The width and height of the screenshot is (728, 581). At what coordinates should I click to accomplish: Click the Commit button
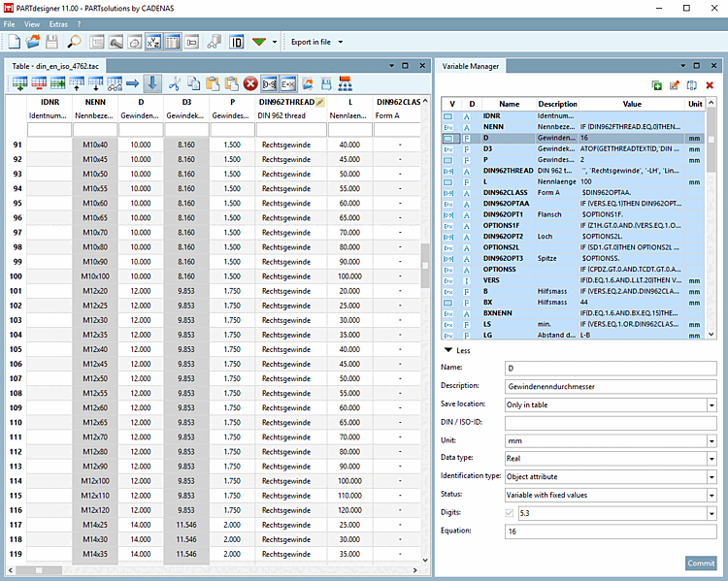tap(700, 563)
